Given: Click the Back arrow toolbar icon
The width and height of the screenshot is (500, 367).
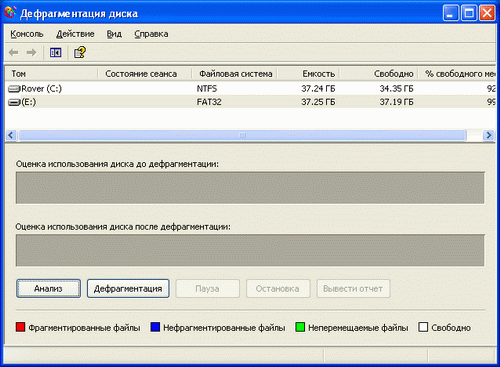Looking at the screenshot, I should [x=14, y=53].
